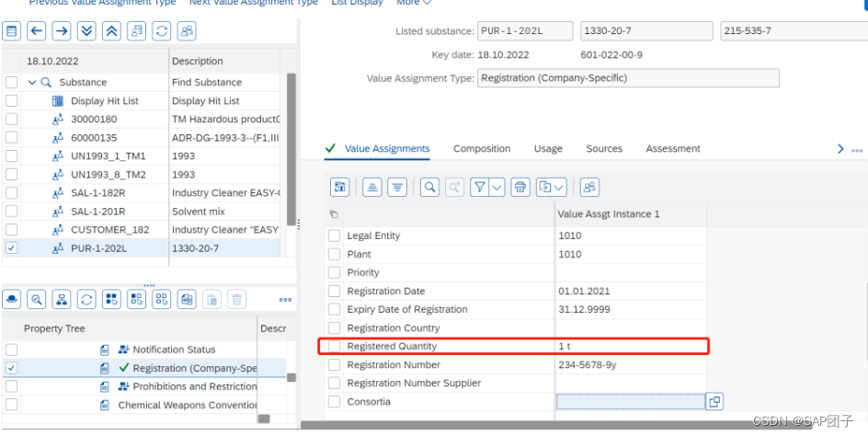Tick the checkbox for SAL-1-201R row
The height and width of the screenshot is (436, 868).
[12, 211]
